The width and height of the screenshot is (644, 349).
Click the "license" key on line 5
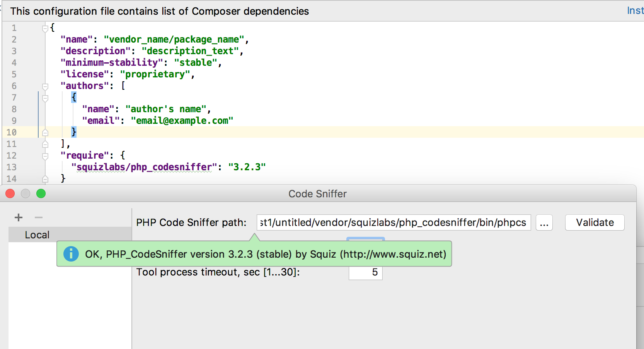coord(85,74)
